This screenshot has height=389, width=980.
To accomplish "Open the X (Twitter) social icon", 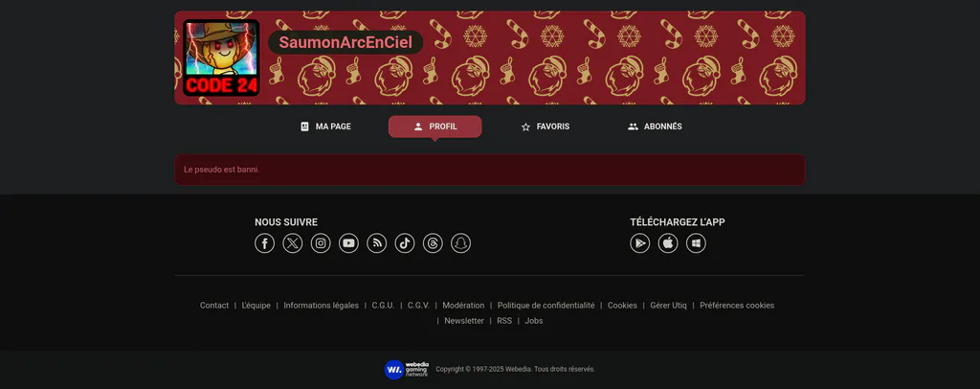I will [x=293, y=243].
